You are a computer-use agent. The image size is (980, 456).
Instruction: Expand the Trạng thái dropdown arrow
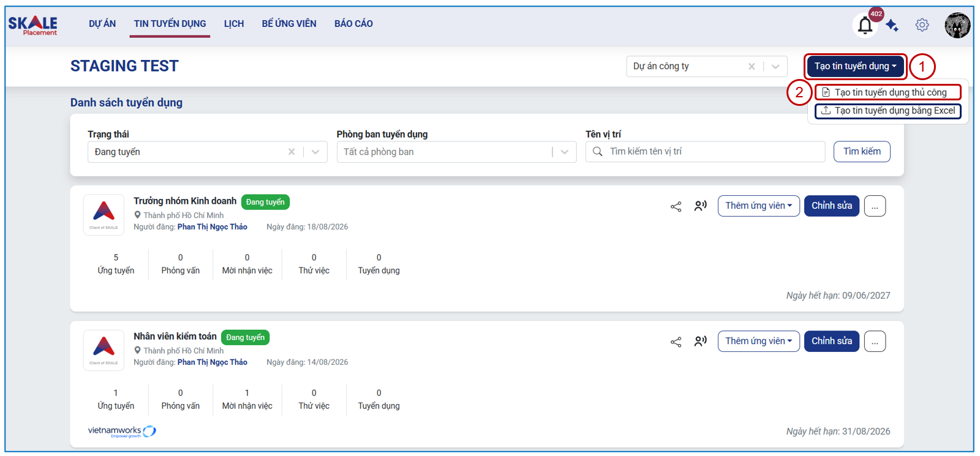315,152
